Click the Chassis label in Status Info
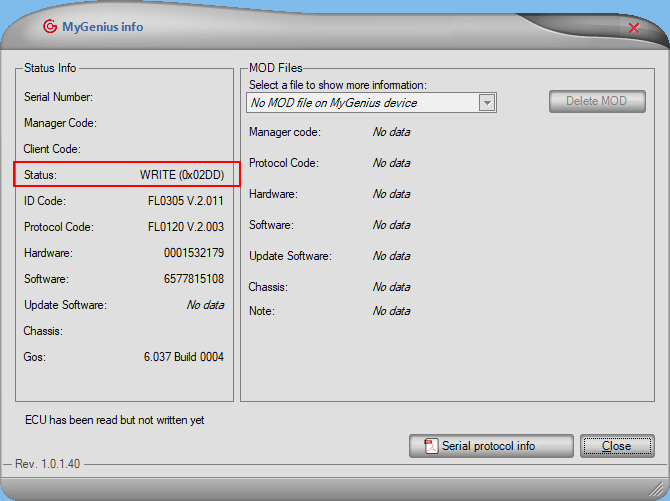 [x=43, y=331]
